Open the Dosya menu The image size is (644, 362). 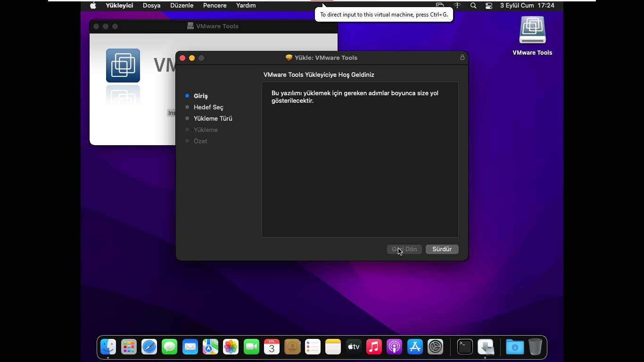(x=152, y=6)
